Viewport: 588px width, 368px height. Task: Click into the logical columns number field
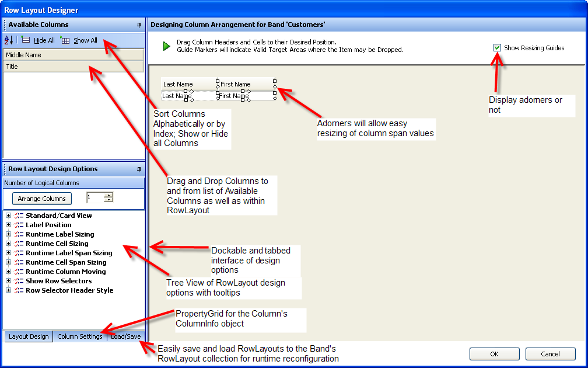click(94, 197)
